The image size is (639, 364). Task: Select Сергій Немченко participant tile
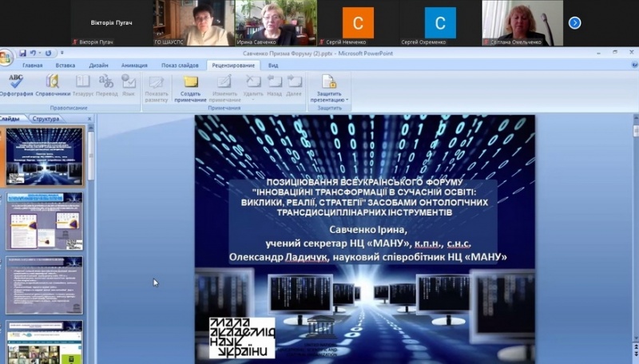[358, 23]
